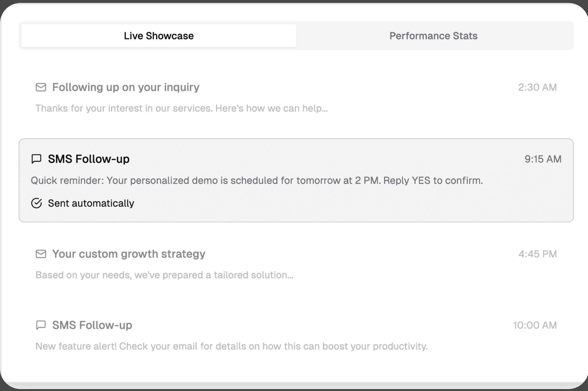Click the 4:45 PM timestamp
This screenshot has width=588, height=391.
[x=538, y=254]
